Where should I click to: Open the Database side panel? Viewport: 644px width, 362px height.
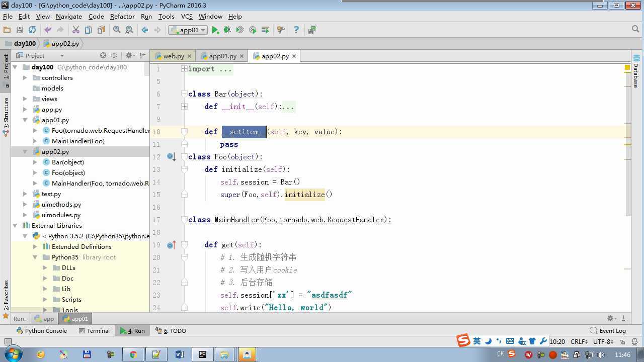click(636, 71)
